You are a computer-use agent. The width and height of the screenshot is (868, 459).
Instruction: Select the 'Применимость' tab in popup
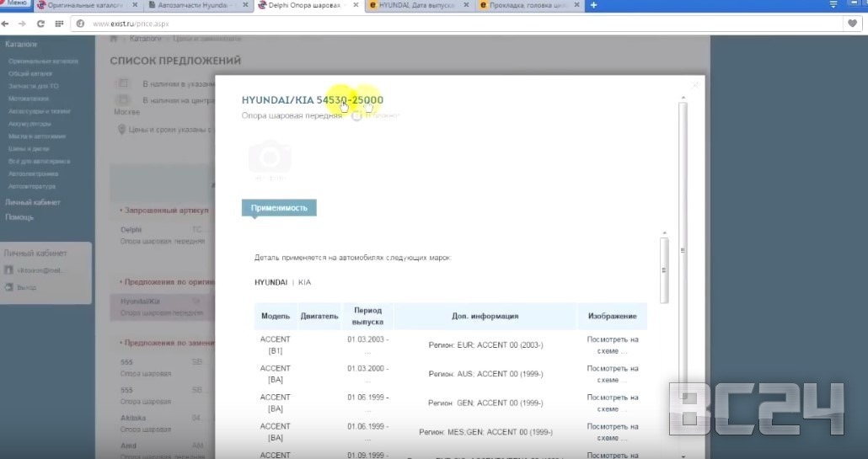[x=278, y=207]
